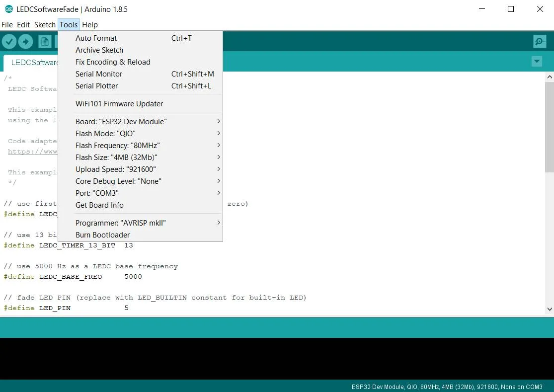Screen dimensions: 554x392
Task: Click the Verify checkmark icon
Action: [x=9, y=42]
